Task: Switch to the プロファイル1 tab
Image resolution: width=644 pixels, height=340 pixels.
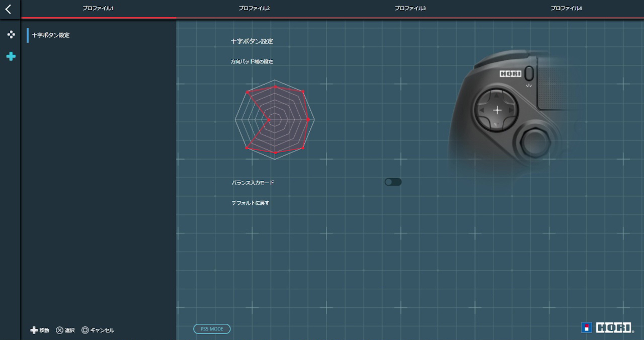Action: [x=98, y=8]
